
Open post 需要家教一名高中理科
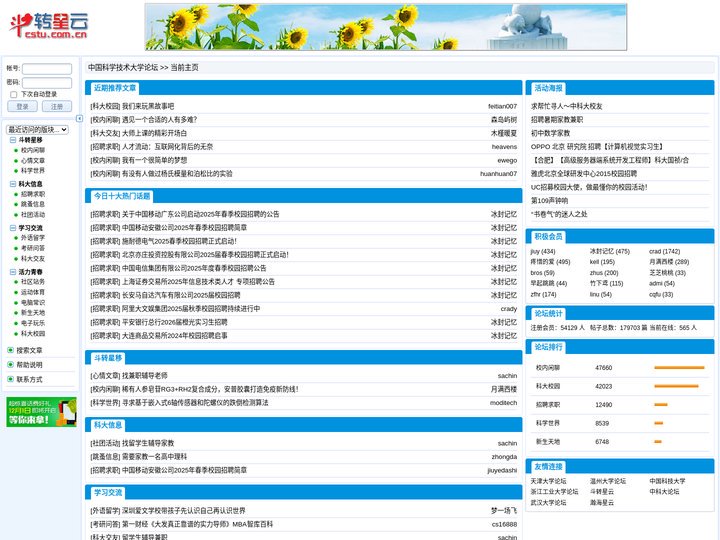154,457
